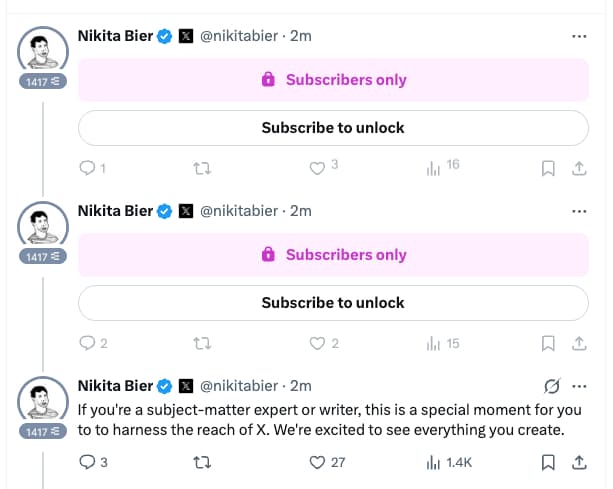Share the first post via upload icon
Image resolution: width=613 pixels, height=489 pixels.
tap(578, 169)
